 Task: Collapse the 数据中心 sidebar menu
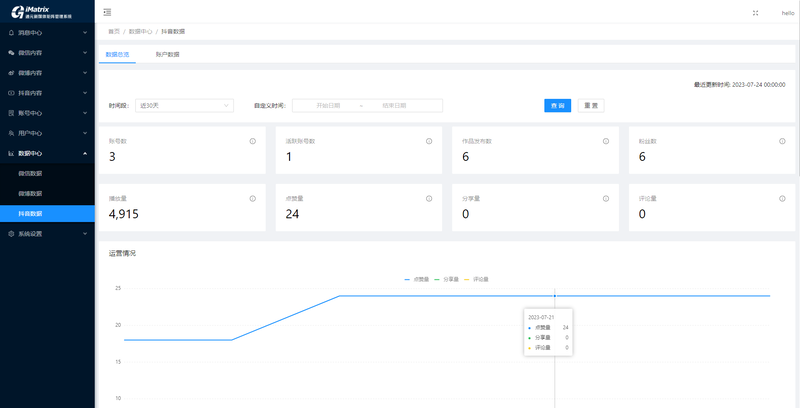click(47, 153)
